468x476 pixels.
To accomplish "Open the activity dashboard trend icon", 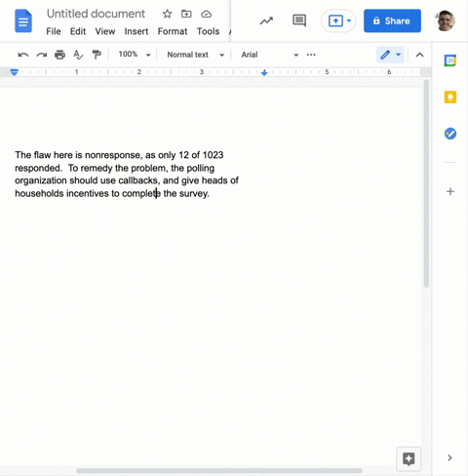I will [x=266, y=21].
